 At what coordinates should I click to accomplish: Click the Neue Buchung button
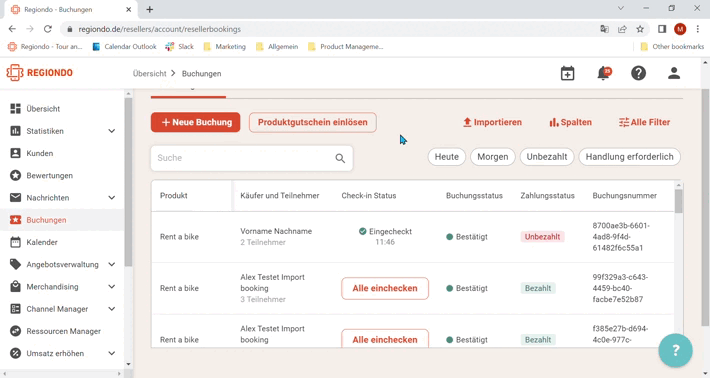pyautogui.click(x=196, y=122)
